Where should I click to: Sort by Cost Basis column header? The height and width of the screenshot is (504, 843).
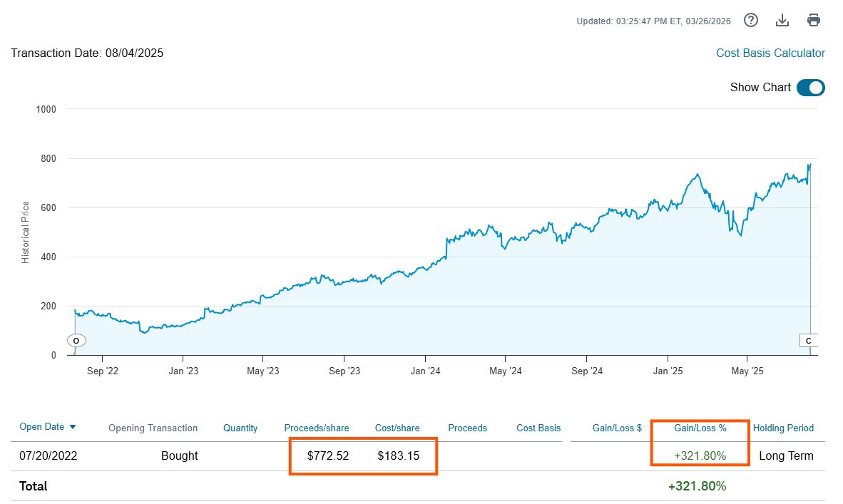[x=538, y=428]
